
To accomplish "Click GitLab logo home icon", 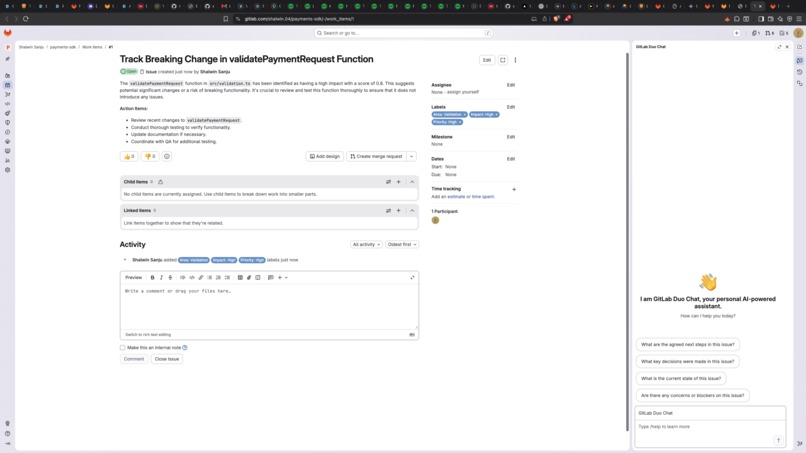I will (x=8, y=33).
